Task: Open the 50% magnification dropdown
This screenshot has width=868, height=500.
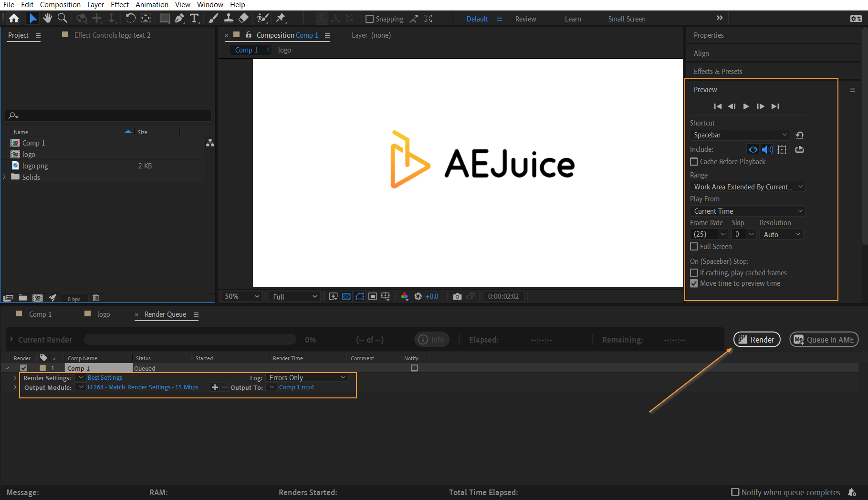Action: [242, 296]
